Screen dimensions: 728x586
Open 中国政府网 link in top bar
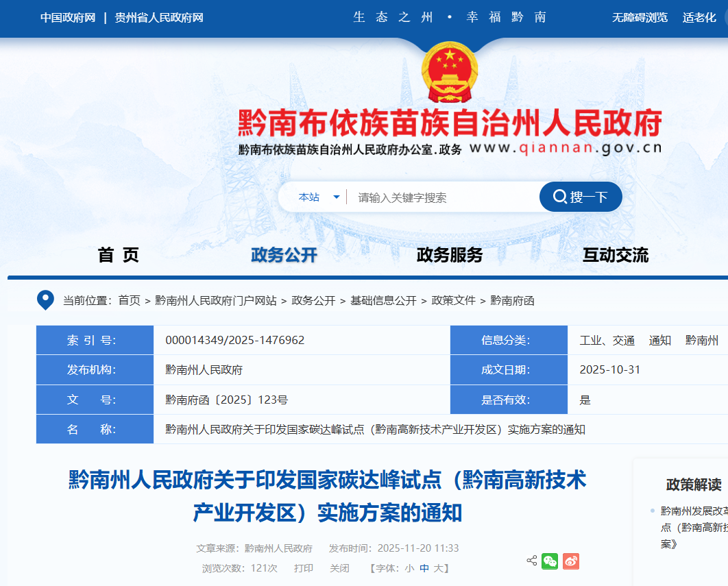point(67,18)
